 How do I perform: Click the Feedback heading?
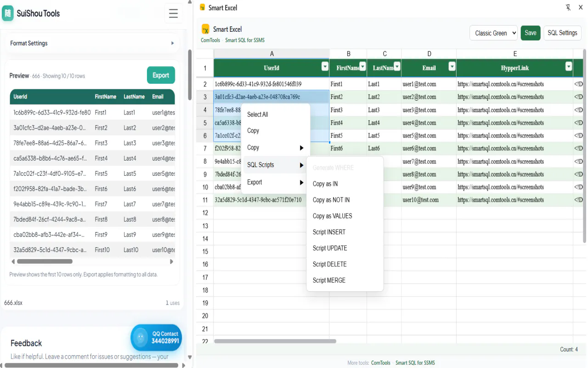tap(26, 343)
